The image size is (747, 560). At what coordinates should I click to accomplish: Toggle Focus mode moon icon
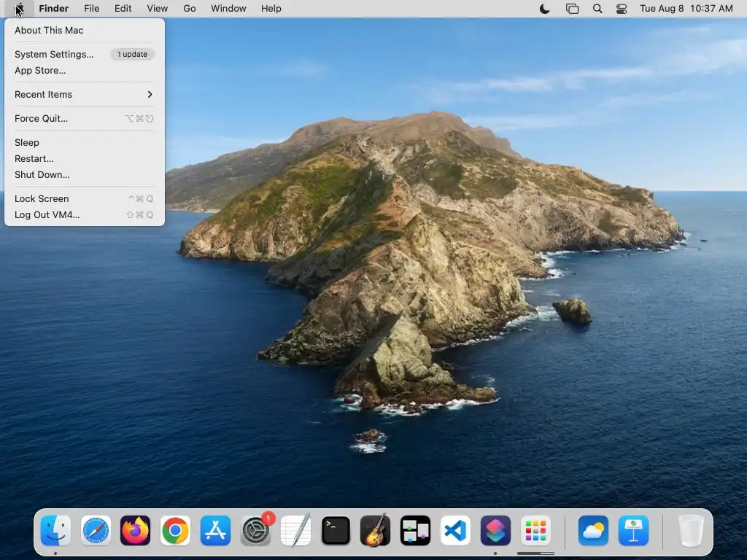pyautogui.click(x=544, y=9)
